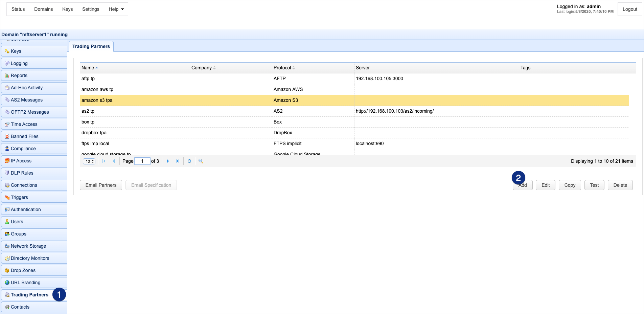Open Network Storage module
The width and height of the screenshot is (644, 314).
point(34,246)
